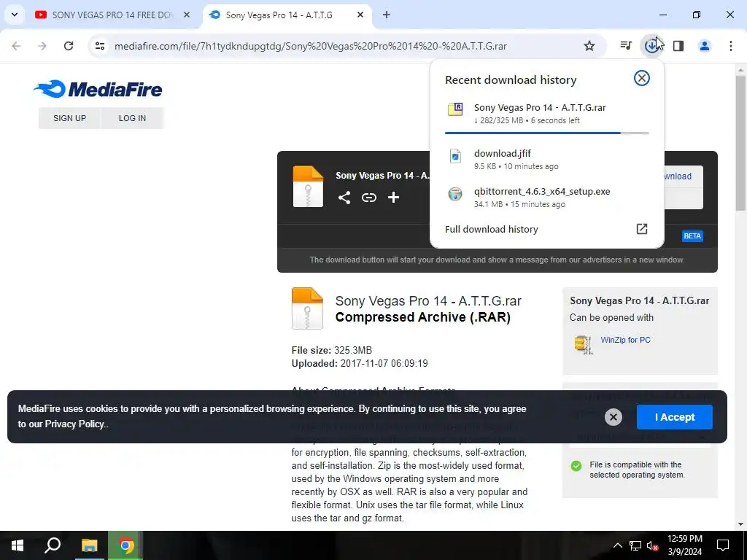Open the WinZip for PC link

coord(625,340)
